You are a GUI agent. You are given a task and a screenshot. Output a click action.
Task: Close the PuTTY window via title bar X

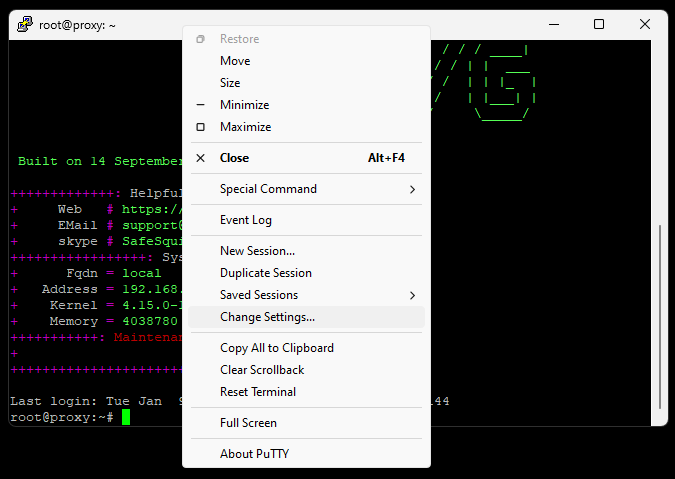pos(645,25)
